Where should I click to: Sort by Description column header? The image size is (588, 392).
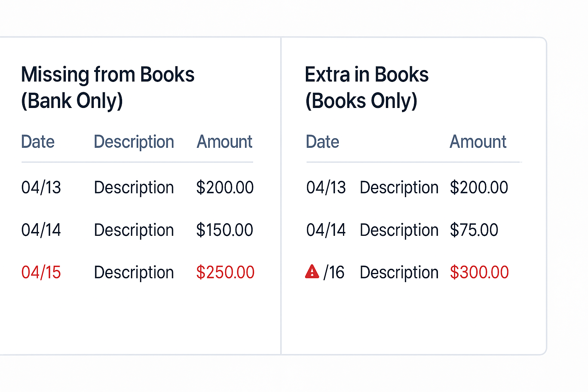click(x=134, y=142)
